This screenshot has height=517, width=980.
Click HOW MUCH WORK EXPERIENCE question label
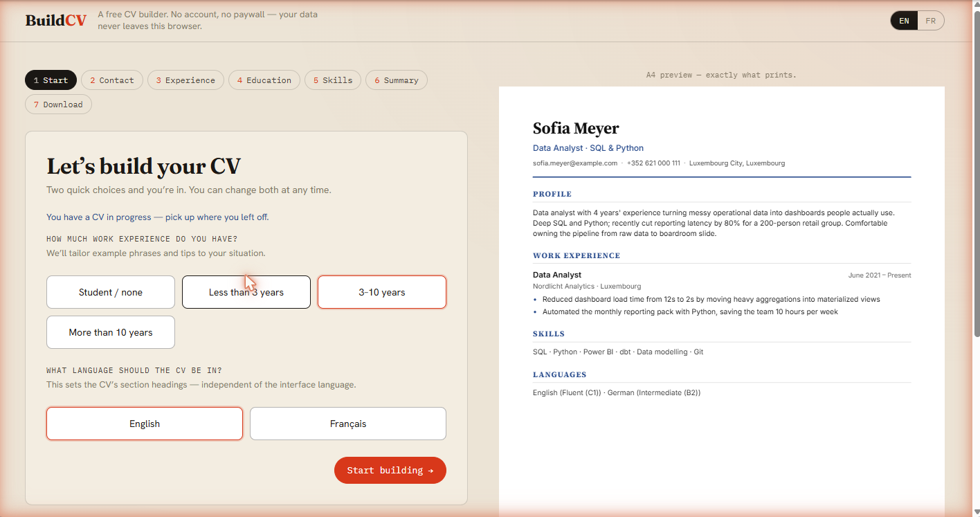click(142, 239)
